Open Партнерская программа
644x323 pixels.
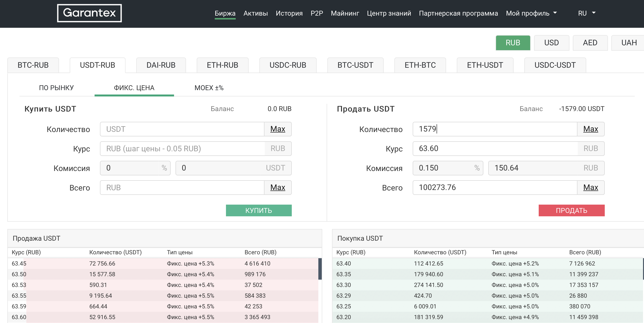tap(458, 13)
